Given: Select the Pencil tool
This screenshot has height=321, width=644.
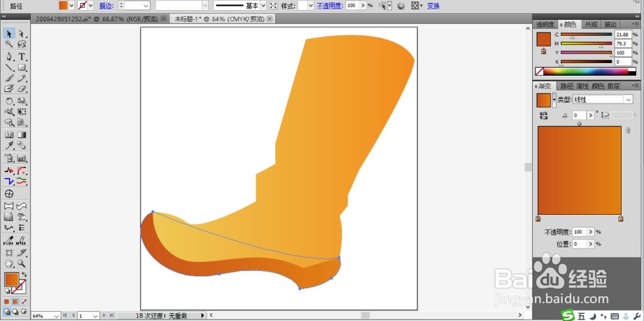Looking at the screenshot, I should click(21, 78).
